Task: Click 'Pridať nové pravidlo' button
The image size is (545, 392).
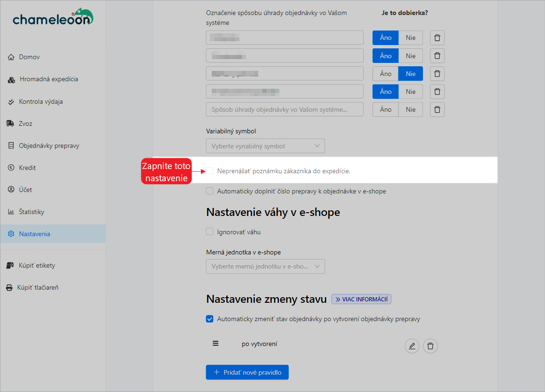Action: point(247,372)
